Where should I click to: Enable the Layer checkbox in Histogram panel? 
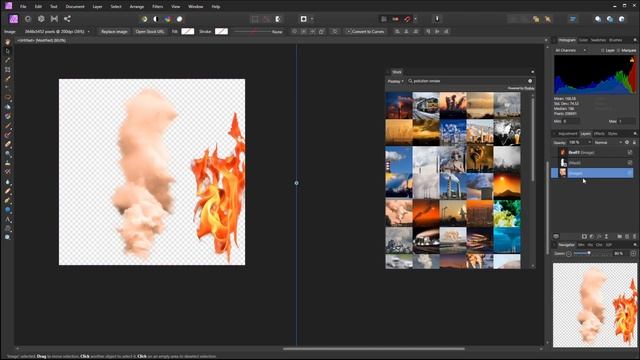pyautogui.click(x=602, y=51)
